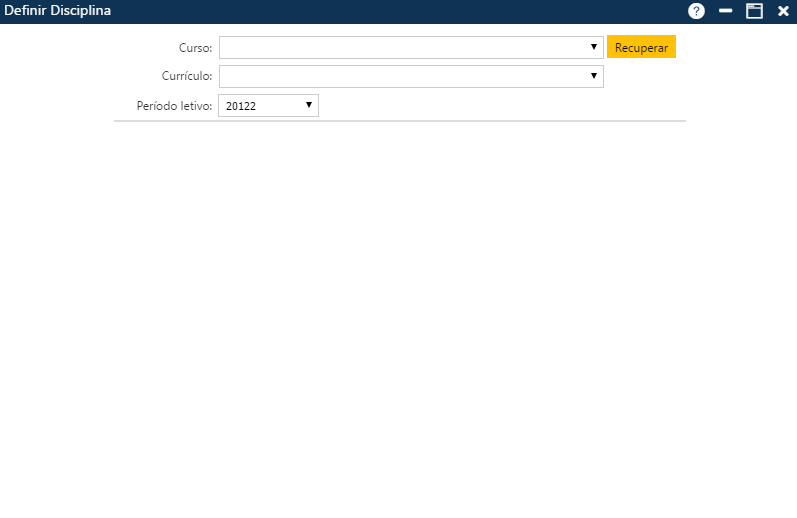
Task: Click the blank results area below the separator
Action: point(400,320)
